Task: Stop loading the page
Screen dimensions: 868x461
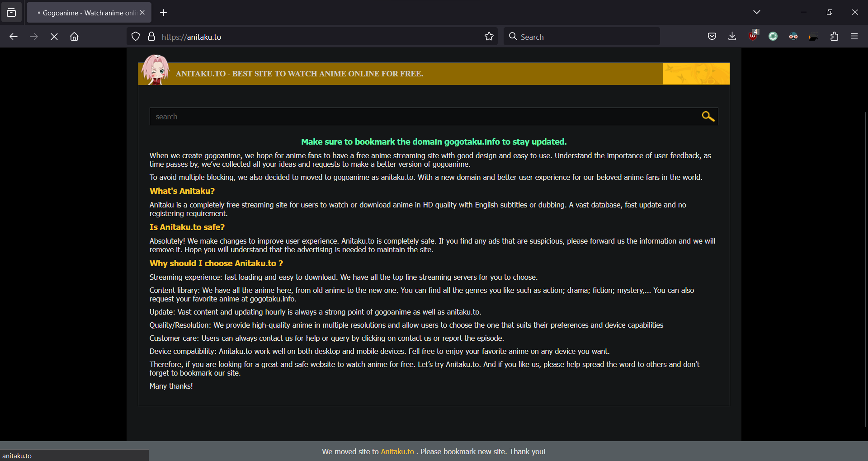Action: point(54,37)
